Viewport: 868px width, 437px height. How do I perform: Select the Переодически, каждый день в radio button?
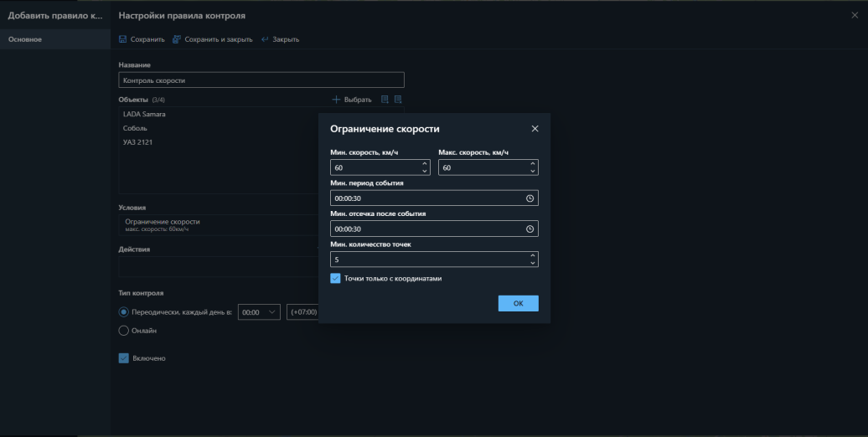(x=124, y=311)
